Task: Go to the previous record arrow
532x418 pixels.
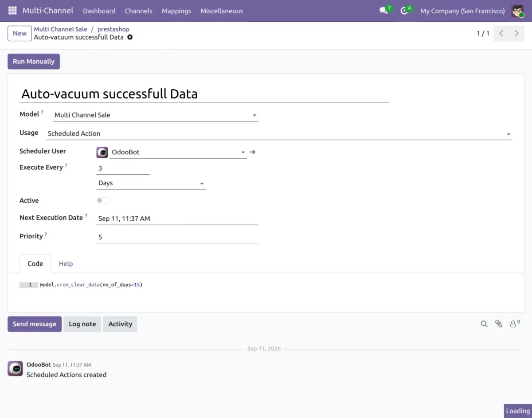Action: tap(501, 33)
